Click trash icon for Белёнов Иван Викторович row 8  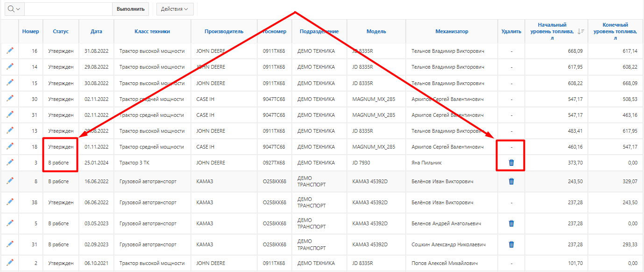(x=511, y=181)
